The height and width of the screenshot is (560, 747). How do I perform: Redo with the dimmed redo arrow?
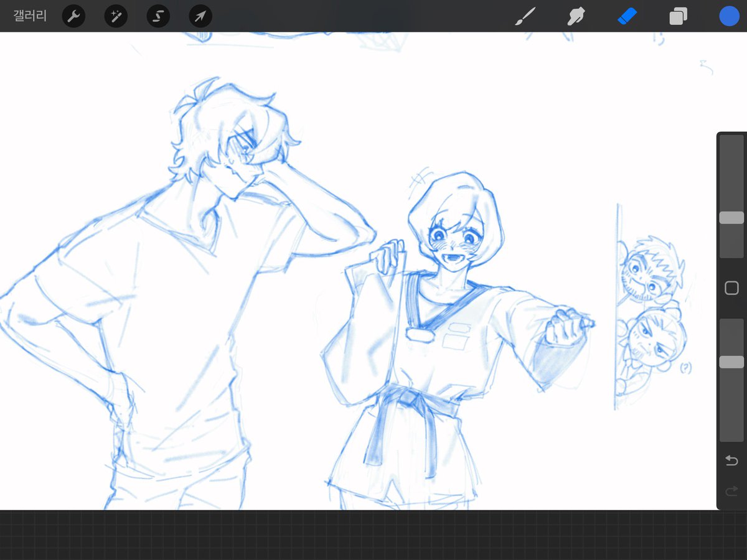tap(731, 492)
